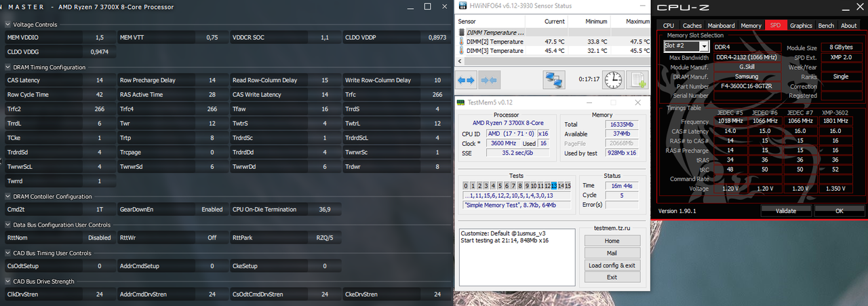Click HWiNFO logging sheet icon
This screenshot has height=306, width=868.
(637, 80)
